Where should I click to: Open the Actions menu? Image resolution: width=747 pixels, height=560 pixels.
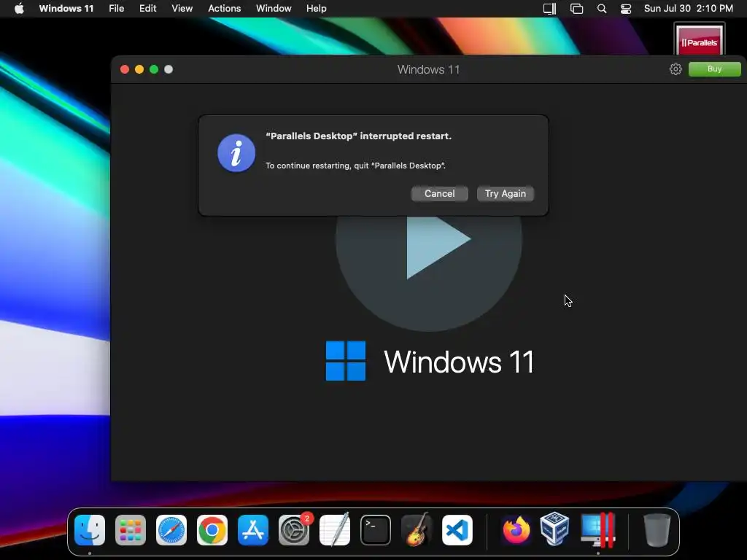click(225, 9)
